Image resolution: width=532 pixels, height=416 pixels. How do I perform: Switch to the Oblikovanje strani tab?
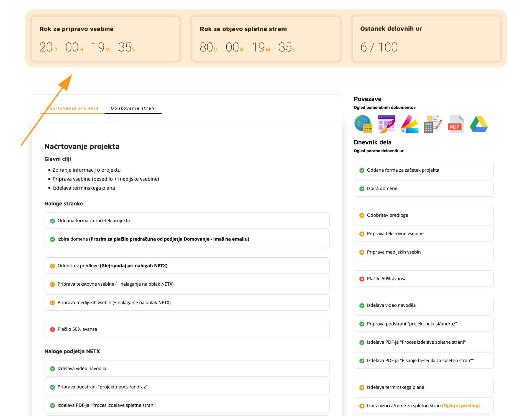[x=133, y=108]
